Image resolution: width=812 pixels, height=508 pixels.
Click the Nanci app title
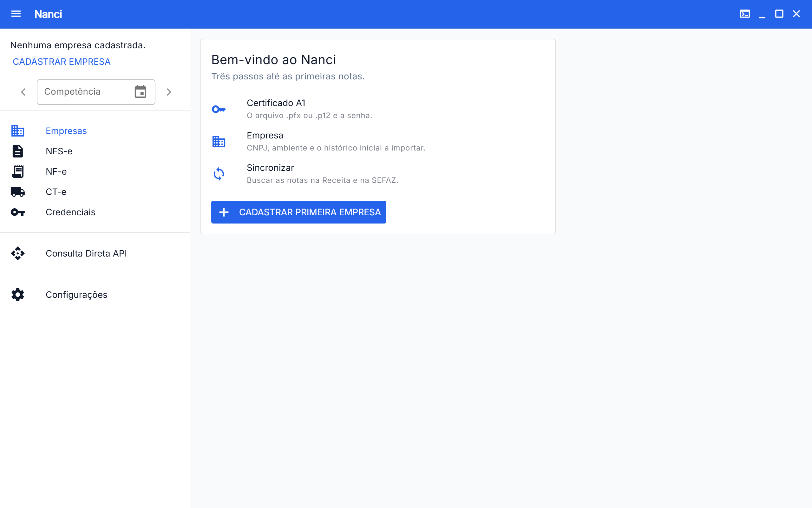[48, 14]
